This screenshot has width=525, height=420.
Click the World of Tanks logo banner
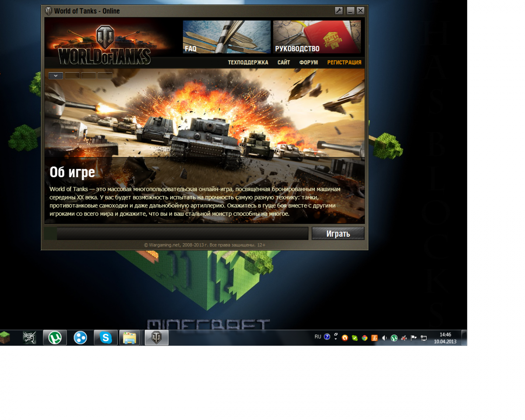[105, 45]
